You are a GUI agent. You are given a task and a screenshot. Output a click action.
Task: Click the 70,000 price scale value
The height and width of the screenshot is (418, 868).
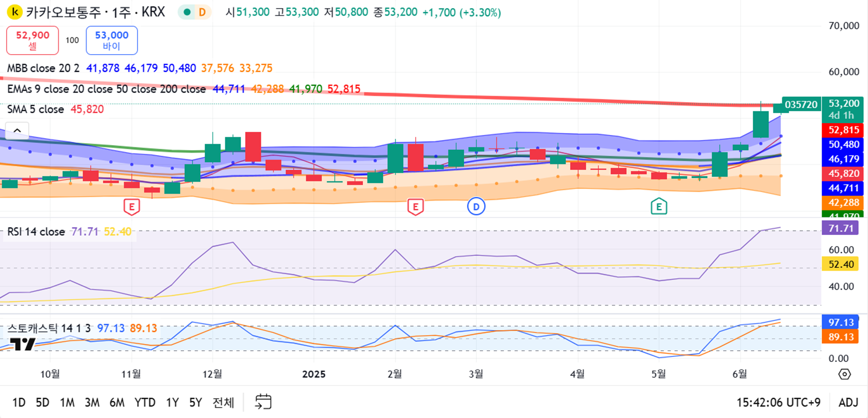tap(844, 26)
